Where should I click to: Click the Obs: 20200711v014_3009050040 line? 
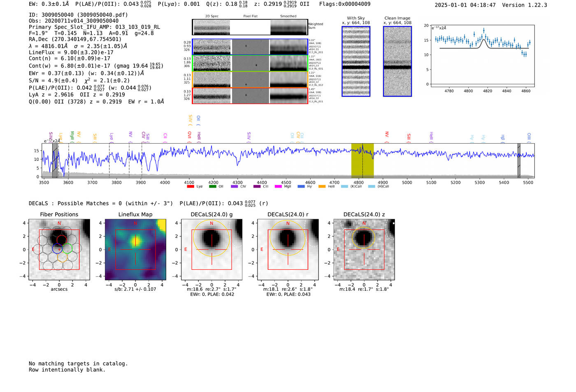(x=74, y=21)
